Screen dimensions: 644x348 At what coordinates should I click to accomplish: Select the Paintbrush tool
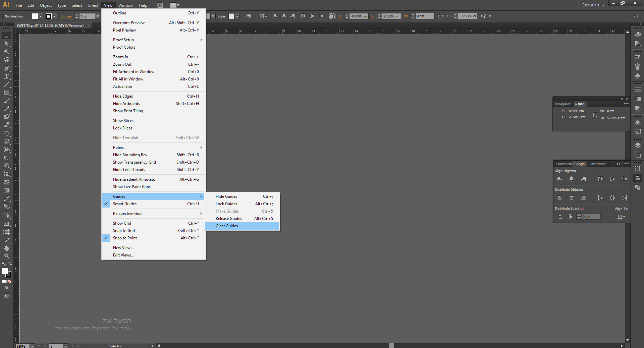(7, 101)
